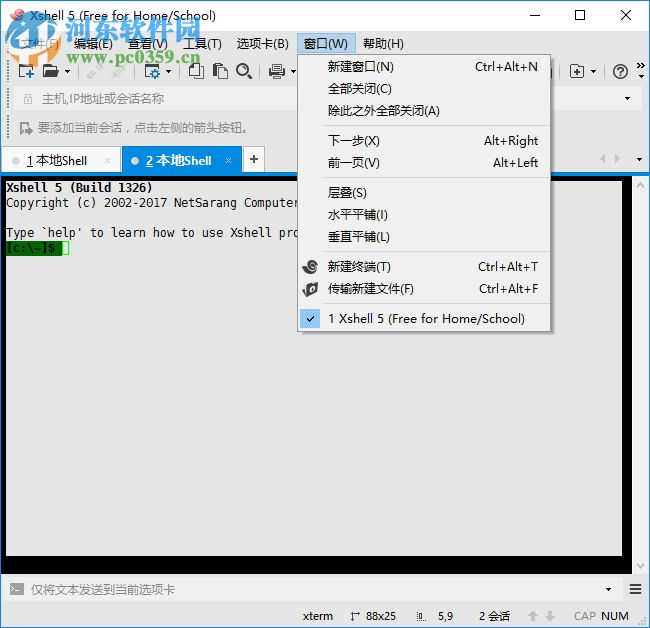This screenshot has height=628, width=650.
Task: Click the CAP indicator in status bar
Action: click(x=585, y=616)
